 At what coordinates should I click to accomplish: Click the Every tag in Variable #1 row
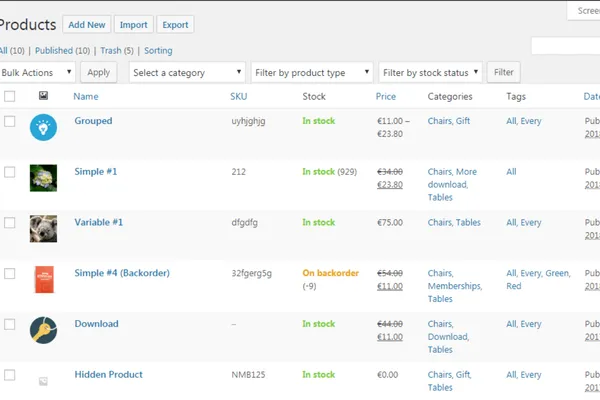click(x=531, y=223)
